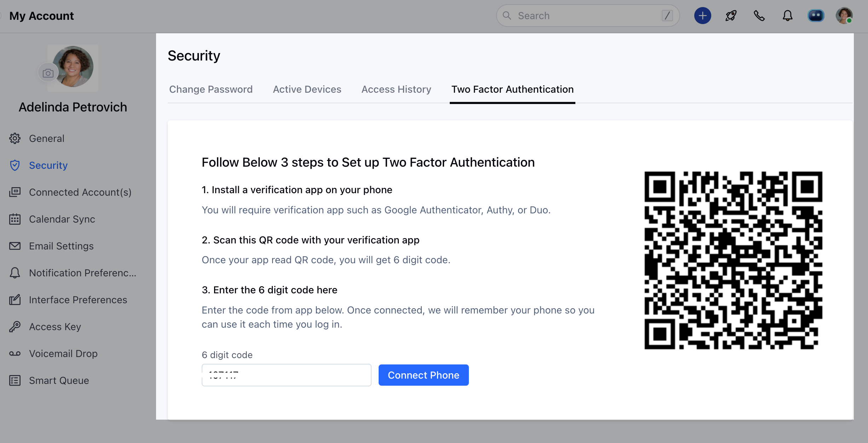The image size is (868, 443).
Task: Open the Access History tab
Action: tap(396, 89)
